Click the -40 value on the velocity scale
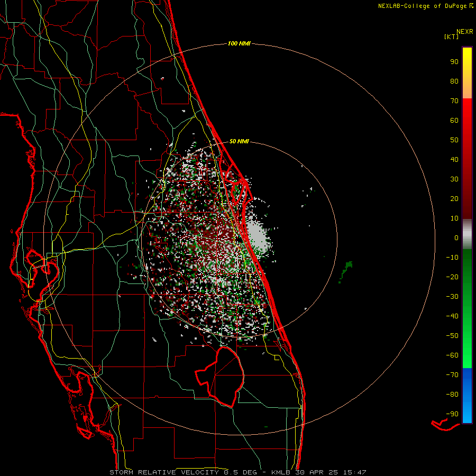The image size is (476, 476). 452,316
